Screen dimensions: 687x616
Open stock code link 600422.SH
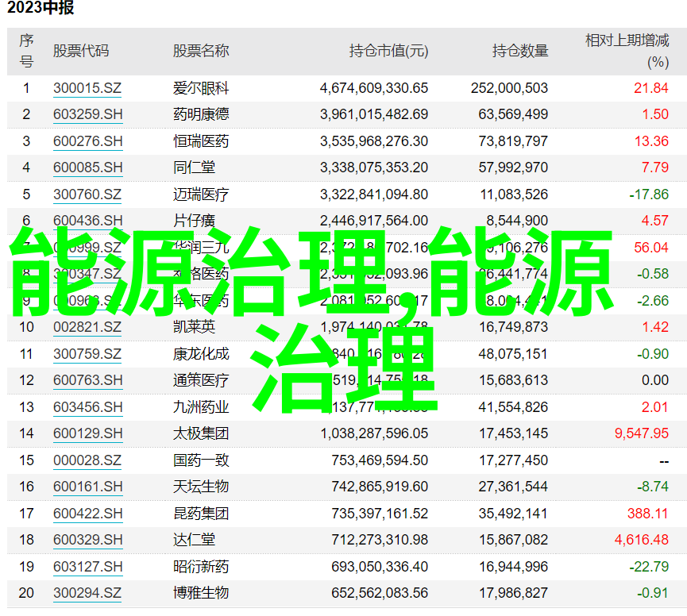pyautogui.click(x=87, y=514)
